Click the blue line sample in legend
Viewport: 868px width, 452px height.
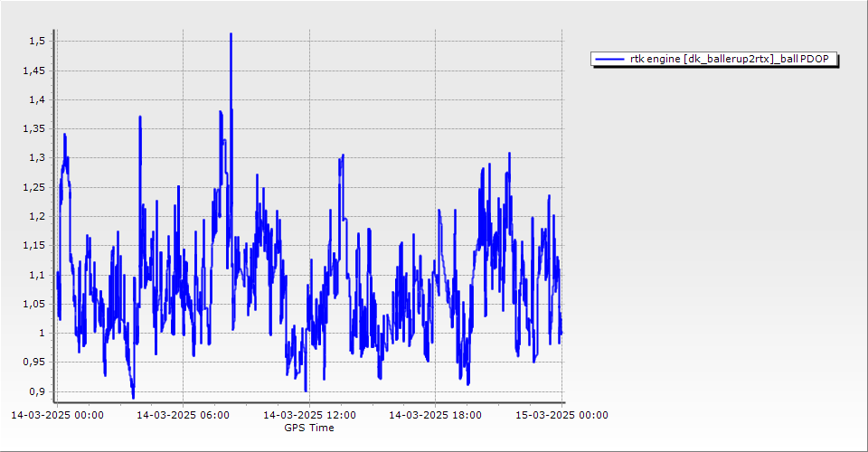tap(609, 59)
